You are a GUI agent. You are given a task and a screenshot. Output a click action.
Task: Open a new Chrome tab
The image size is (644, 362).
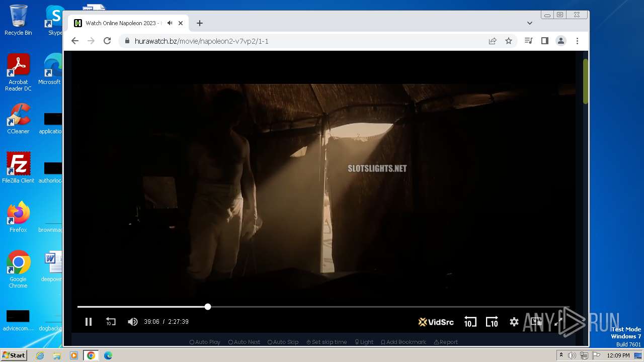point(200,23)
